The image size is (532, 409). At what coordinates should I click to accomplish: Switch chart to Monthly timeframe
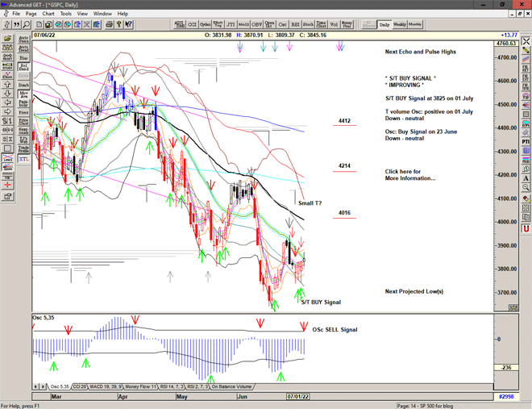(x=415, y=25)
